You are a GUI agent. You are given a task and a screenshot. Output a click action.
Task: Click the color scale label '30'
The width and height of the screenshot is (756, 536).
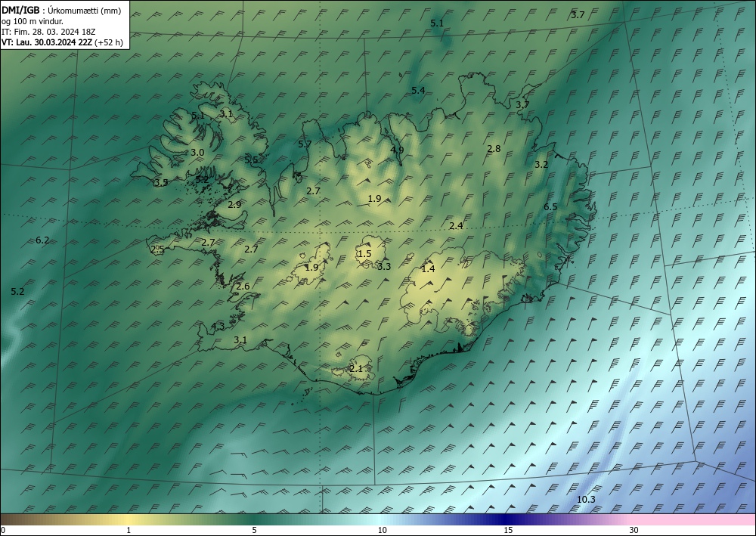[634, 530]
